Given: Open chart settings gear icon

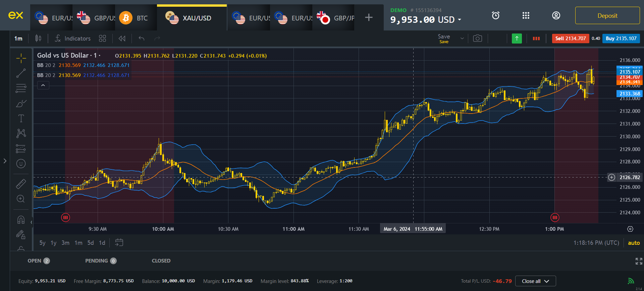Looking at the screenshot, I should click(630, 229).
